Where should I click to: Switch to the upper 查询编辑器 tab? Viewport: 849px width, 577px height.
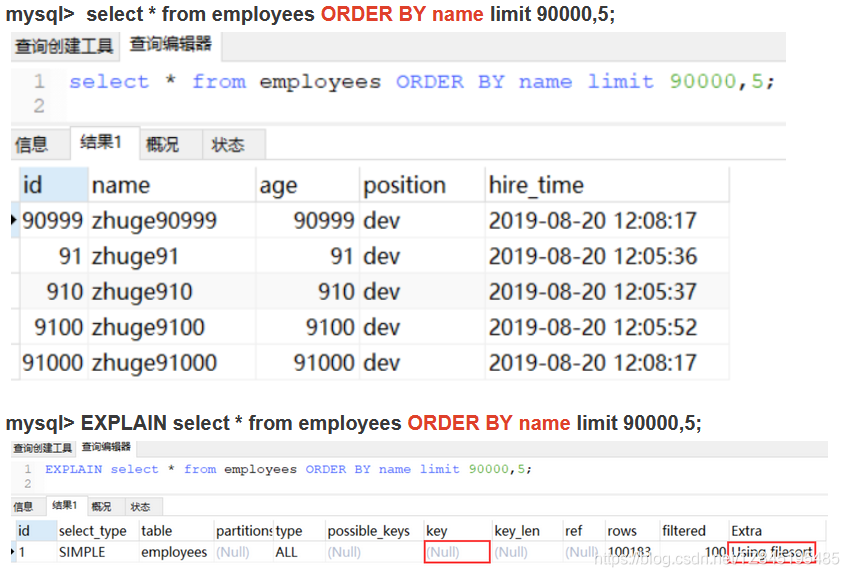click(x=171, y=44)
